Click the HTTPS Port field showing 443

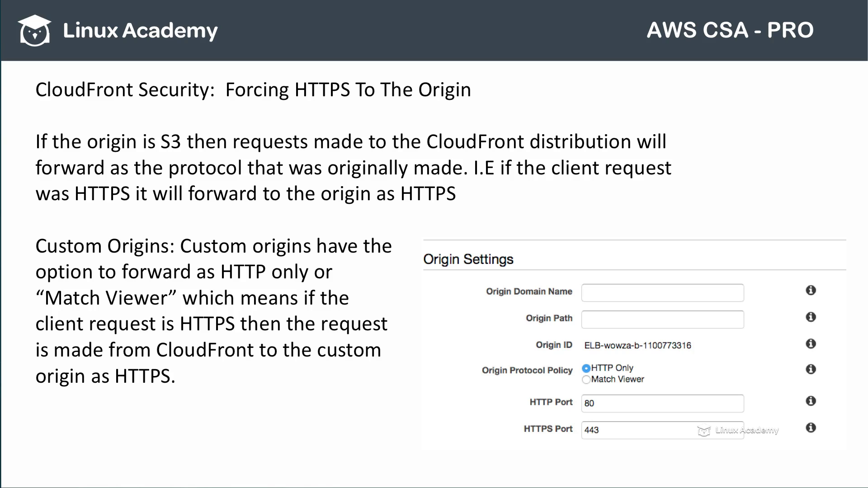pyautogui.click(x=662, y=430)
